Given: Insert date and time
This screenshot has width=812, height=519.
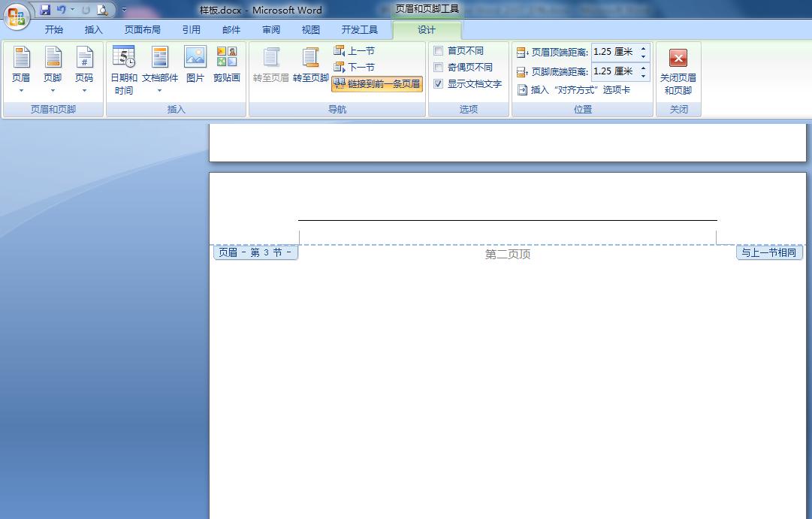Looking at the screenshot, I should [x=123, y=71].
